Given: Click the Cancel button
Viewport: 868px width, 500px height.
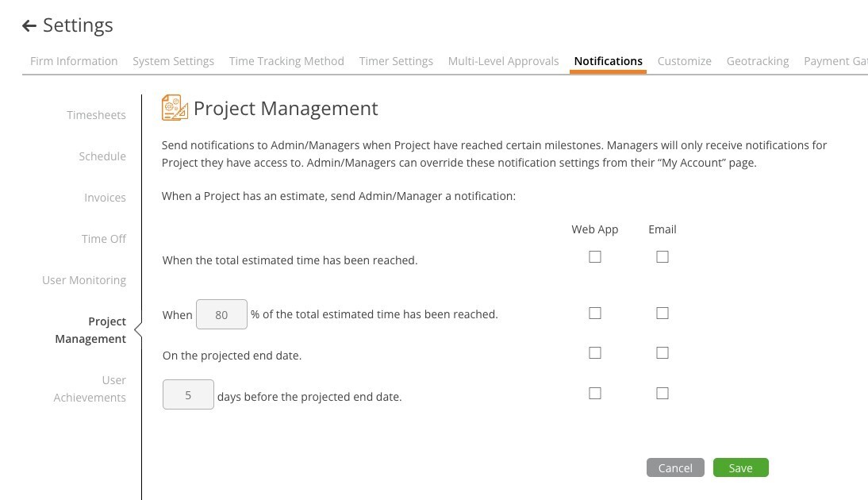Looking at the screenshot, I should (675, 468).
